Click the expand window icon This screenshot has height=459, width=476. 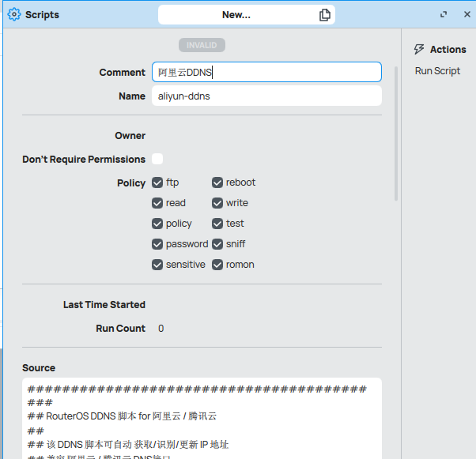444,14
